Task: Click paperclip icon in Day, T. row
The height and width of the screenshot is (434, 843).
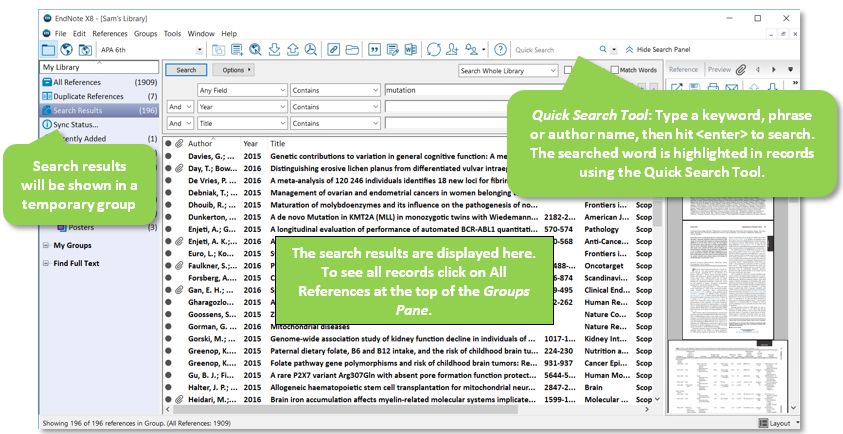Action: (179, 168)
